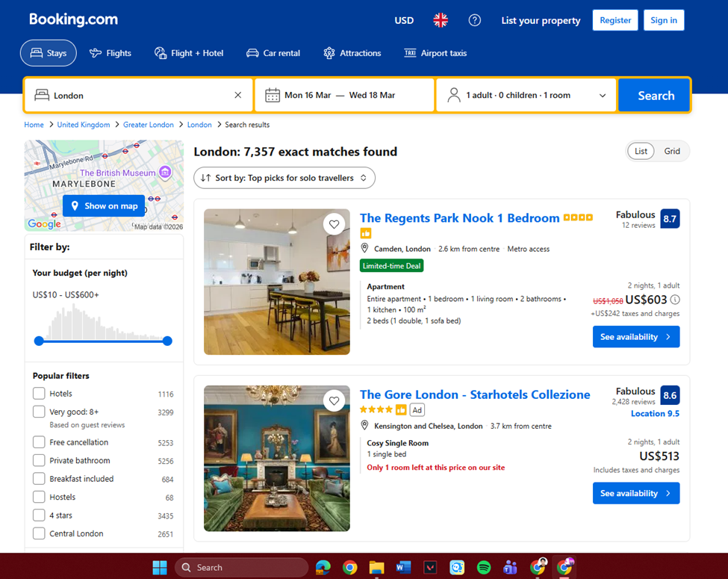Click location pin beside Camden, London
This screenshot has width=728, height=579.
click(x=364, y=249)
